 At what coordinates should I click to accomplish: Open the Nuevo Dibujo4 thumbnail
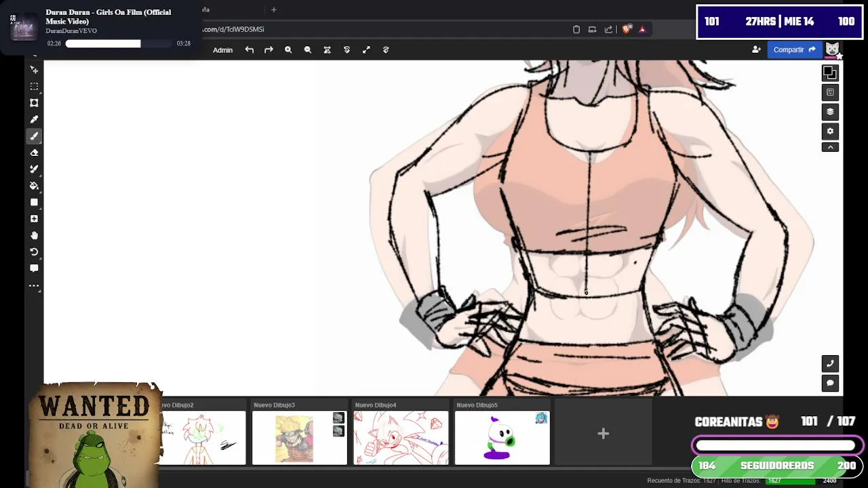[x=401, y=438]
